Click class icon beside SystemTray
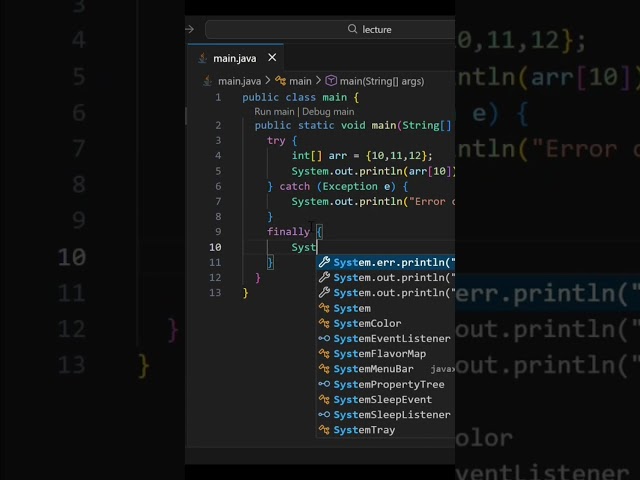 point(324,430)
